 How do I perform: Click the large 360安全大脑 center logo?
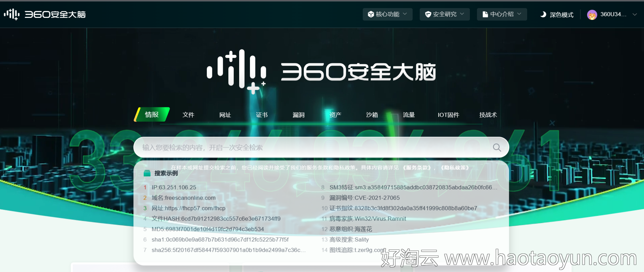pos(321,72)
